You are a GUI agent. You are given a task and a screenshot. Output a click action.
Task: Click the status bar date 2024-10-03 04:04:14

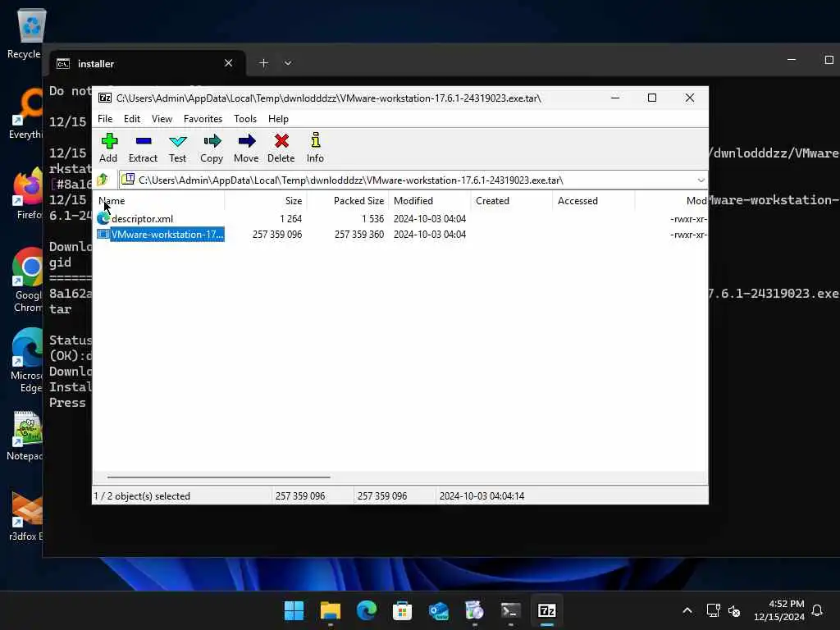(482, 496)
